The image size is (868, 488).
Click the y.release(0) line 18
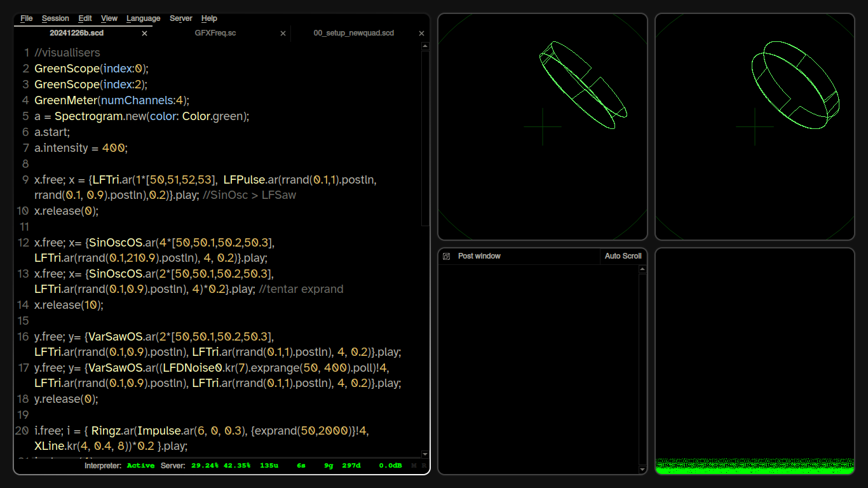click(x=66, y=399)
